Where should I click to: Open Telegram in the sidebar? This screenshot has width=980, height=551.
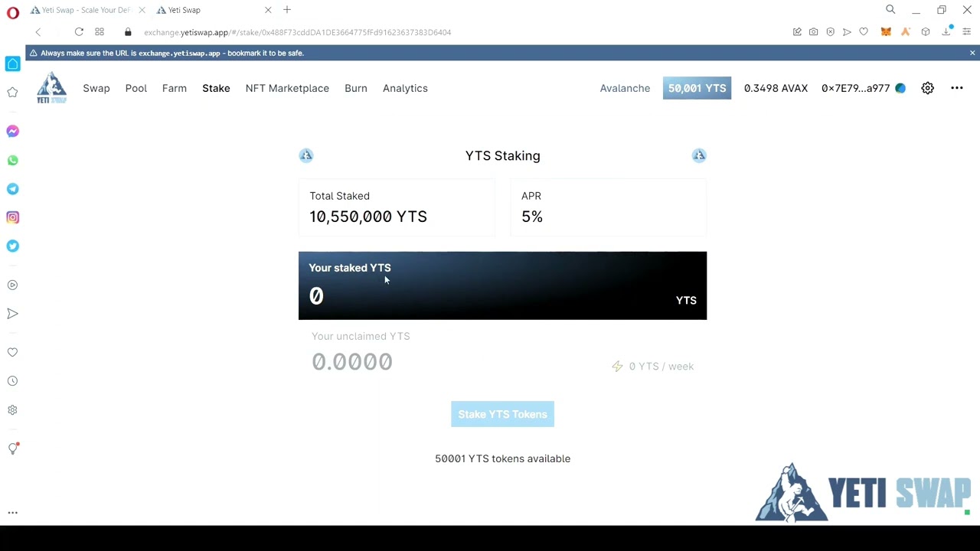[x=12, y=189]
